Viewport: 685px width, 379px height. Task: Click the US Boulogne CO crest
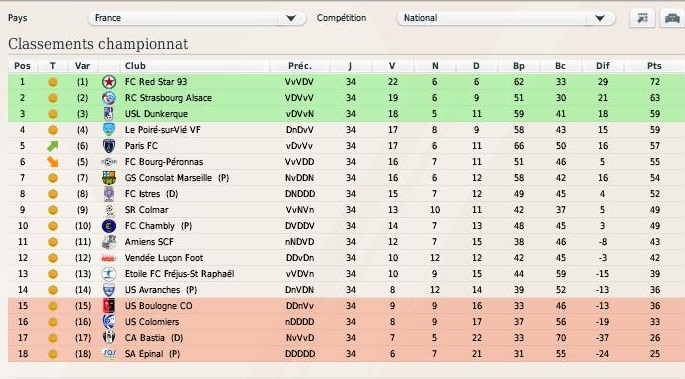tap(109, 306)
